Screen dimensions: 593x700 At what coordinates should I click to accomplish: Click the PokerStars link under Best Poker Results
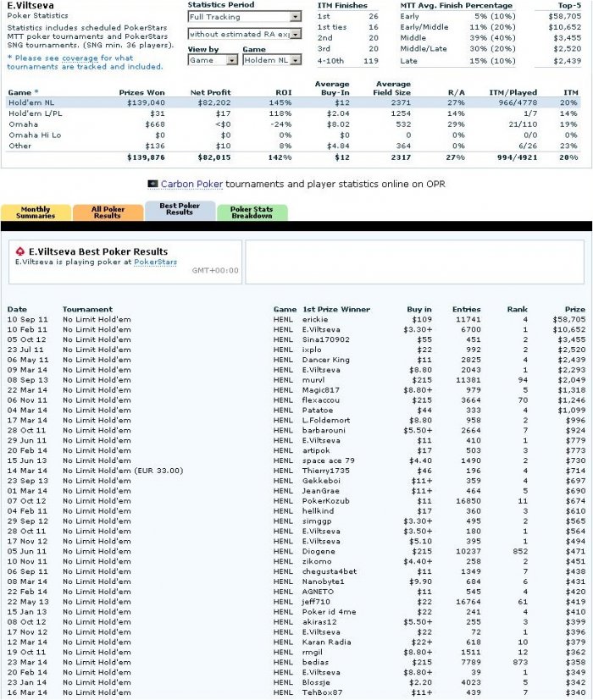[x=156, y=262]
